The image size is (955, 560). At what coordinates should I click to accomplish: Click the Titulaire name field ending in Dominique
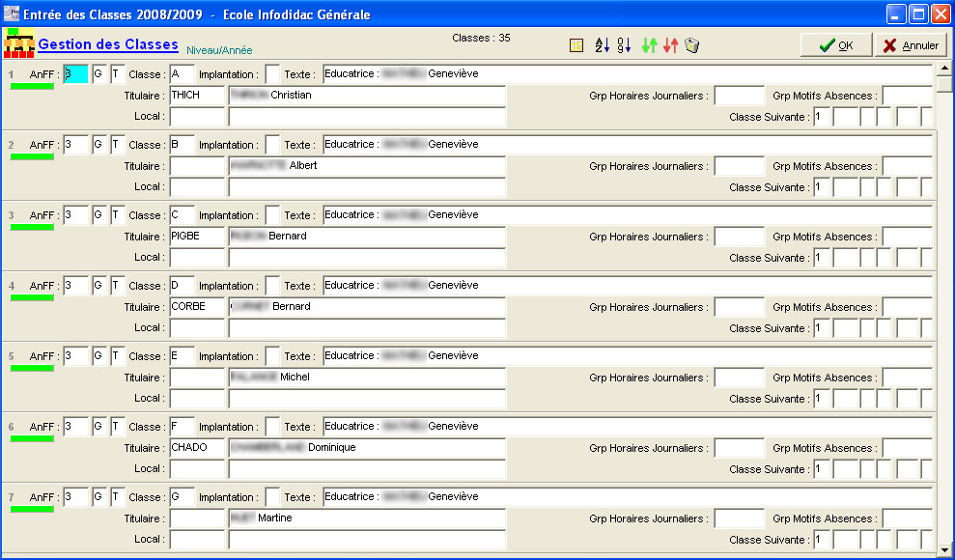point(367,449)
